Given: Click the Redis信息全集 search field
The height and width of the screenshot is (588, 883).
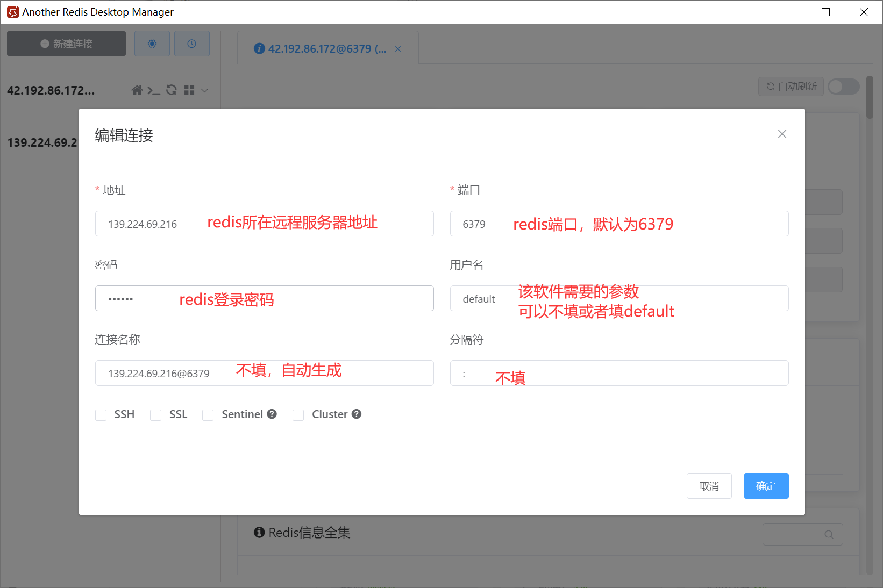Looking at the screenshot, I should point(802,534).
